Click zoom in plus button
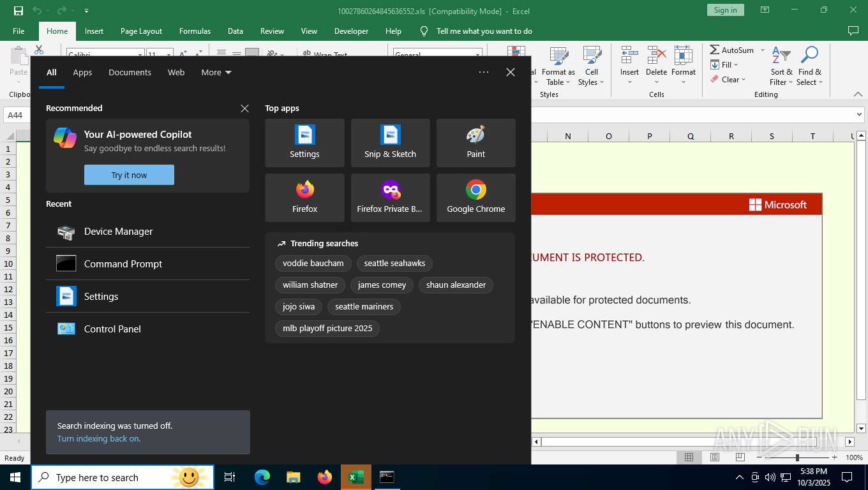The image size is (868, 490). [835, 457]
